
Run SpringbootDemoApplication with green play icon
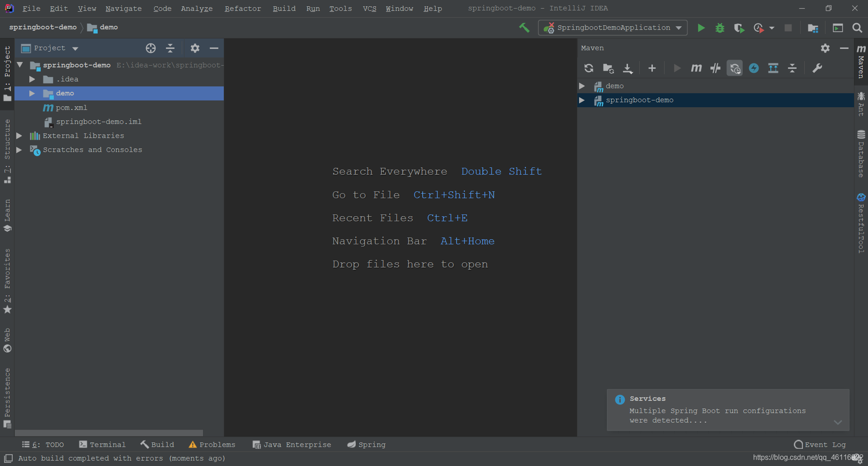701,28
